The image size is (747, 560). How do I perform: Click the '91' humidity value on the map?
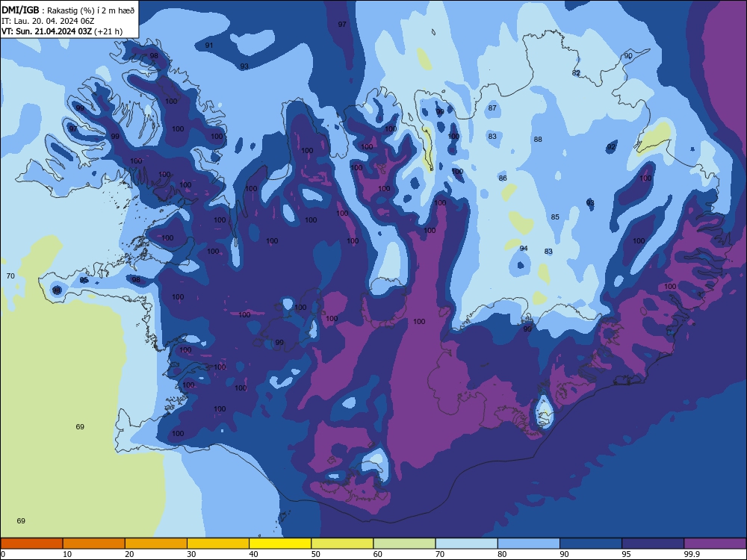209,46
